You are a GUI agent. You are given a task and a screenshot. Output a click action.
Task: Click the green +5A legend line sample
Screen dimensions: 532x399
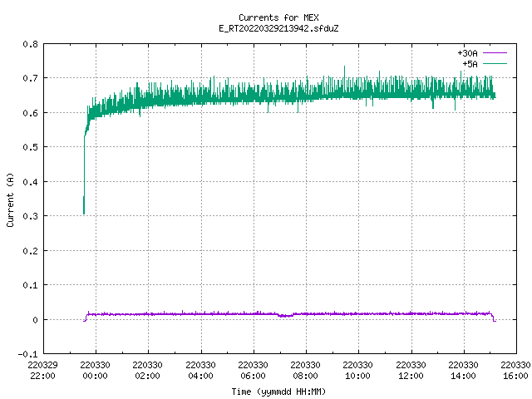(x=495, y=63)
